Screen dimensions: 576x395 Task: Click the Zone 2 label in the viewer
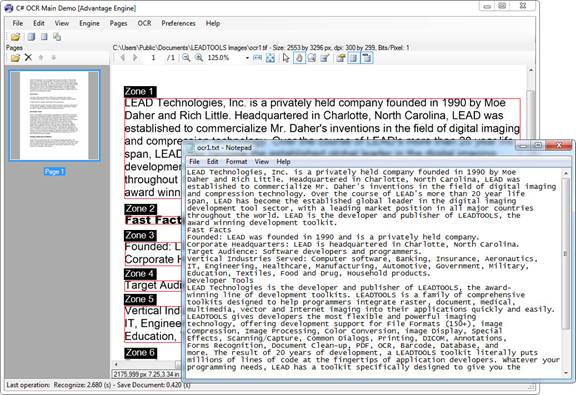pyautogui.click(x=140, y=209)
